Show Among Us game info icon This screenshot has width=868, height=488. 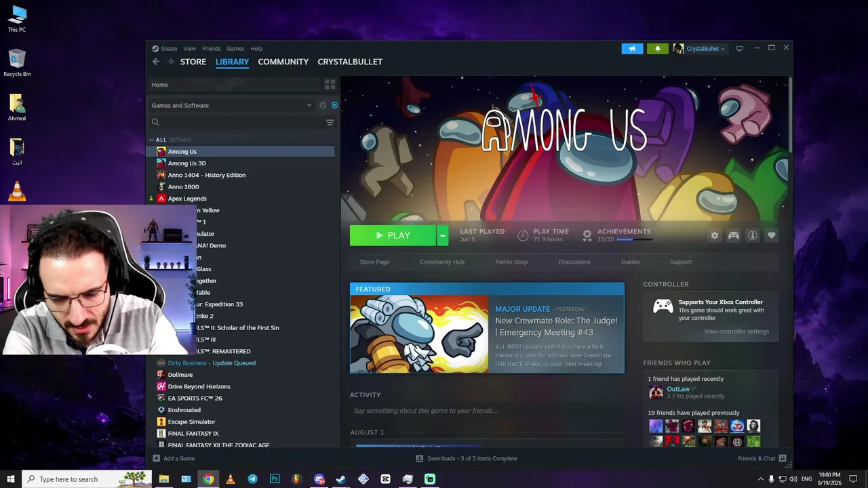tap(752, 235)
